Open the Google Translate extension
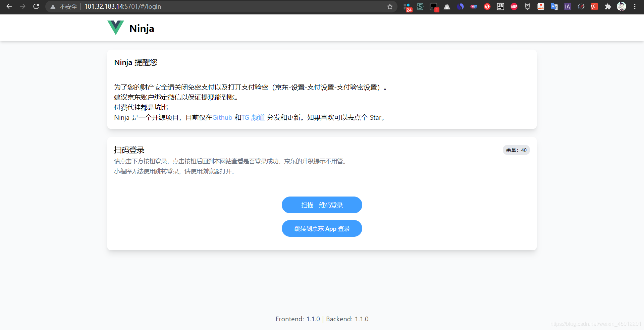This screenshot has width=644, height=330. 554,6
